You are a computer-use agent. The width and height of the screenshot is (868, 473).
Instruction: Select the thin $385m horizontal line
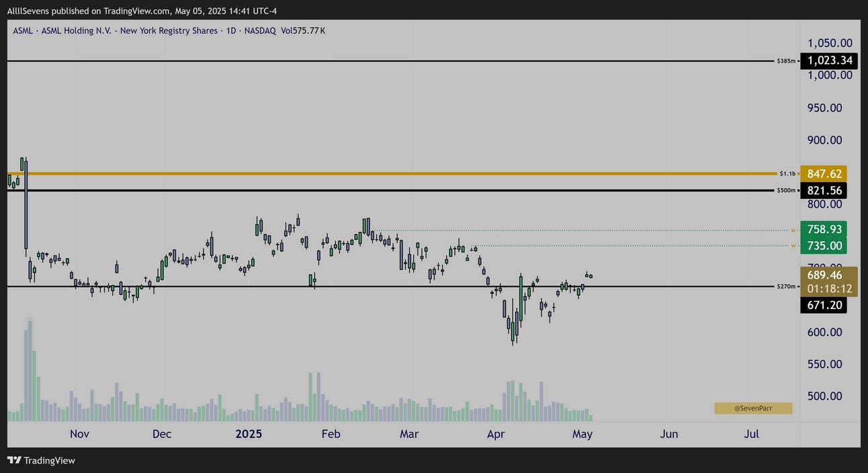(x=390, y=61)
